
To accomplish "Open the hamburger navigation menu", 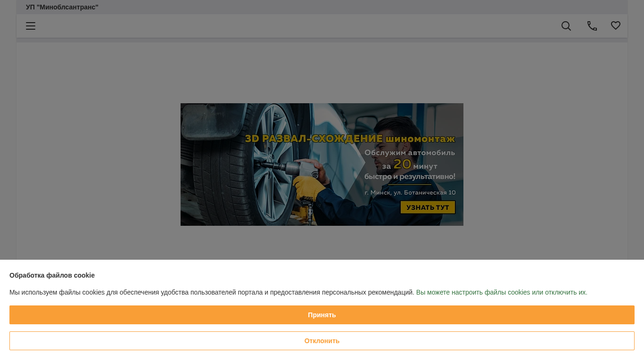I will [x=31, y=26].
